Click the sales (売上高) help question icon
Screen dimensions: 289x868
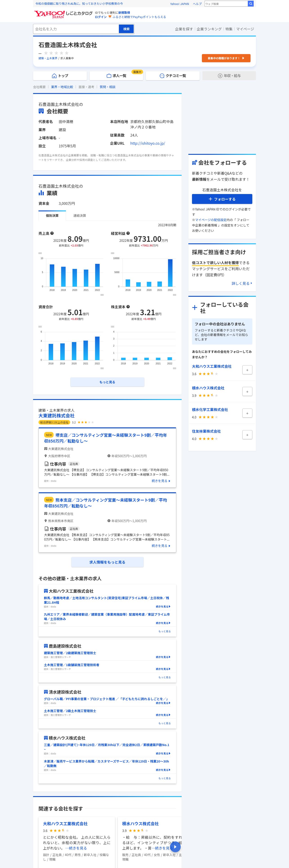tap(52, 233)
